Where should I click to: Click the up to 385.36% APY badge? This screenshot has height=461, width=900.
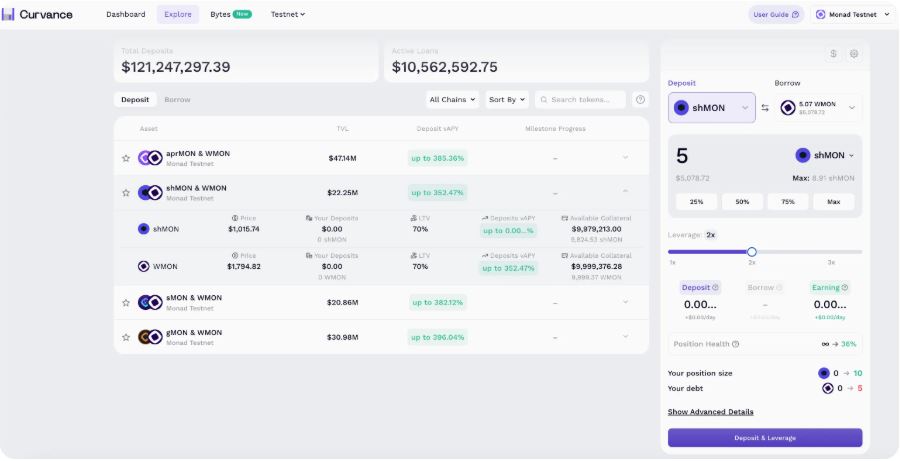coord(437,158)
